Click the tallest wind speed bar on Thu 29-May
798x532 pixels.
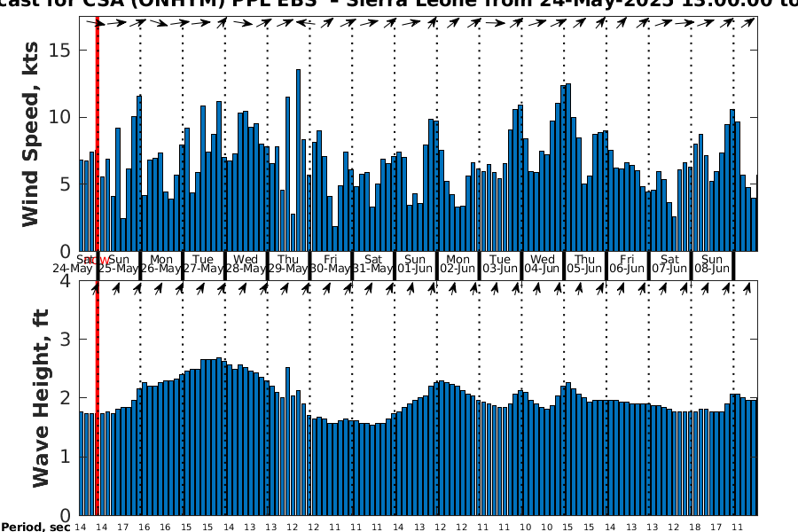tap(298, 160)
